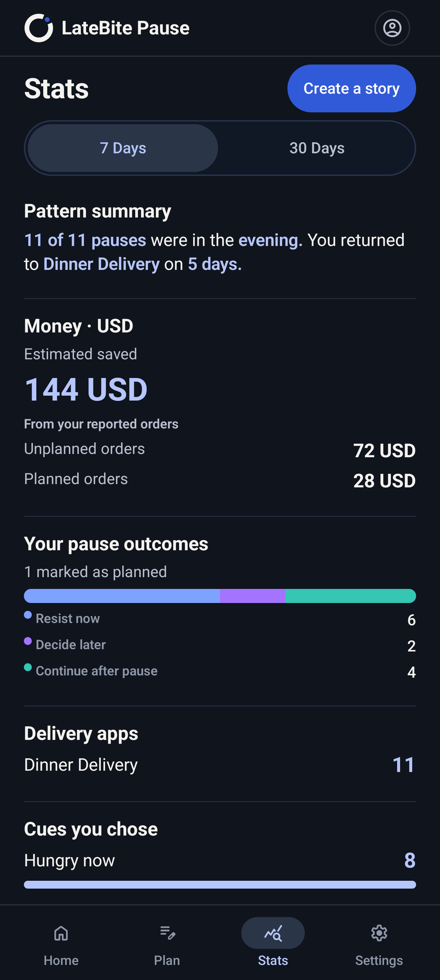440x980 pixels.
Task: Tap the LateBite Pause logo icon
Action: point(39,28)
